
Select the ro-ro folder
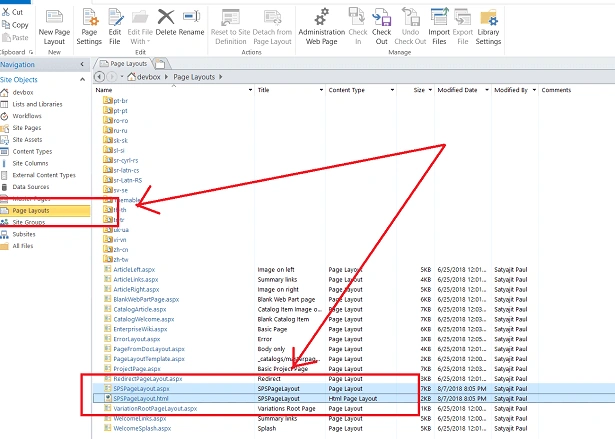click(121, 121)
